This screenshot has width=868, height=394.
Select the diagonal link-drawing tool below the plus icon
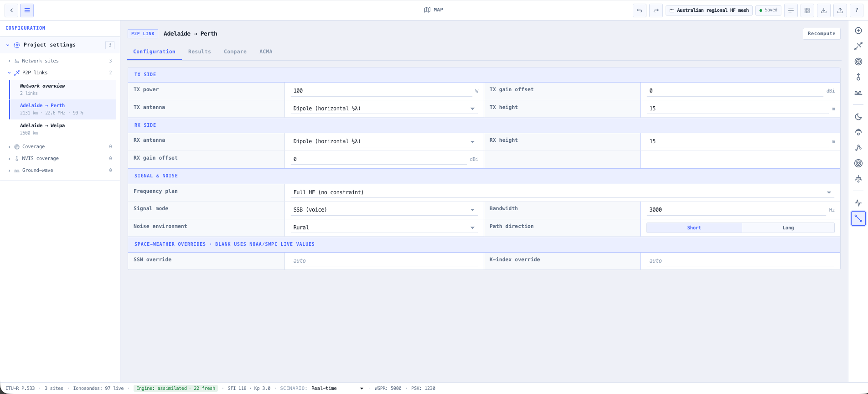click(858, 46)
